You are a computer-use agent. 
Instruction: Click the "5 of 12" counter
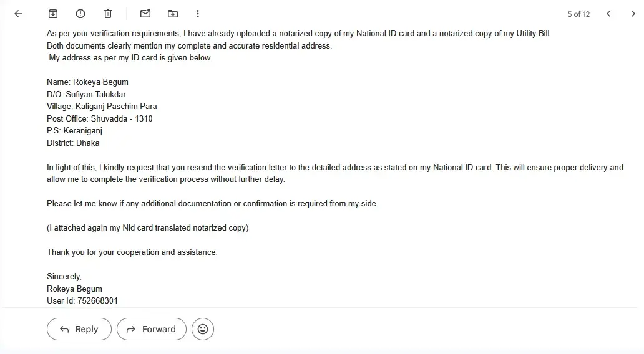(578, 14)
